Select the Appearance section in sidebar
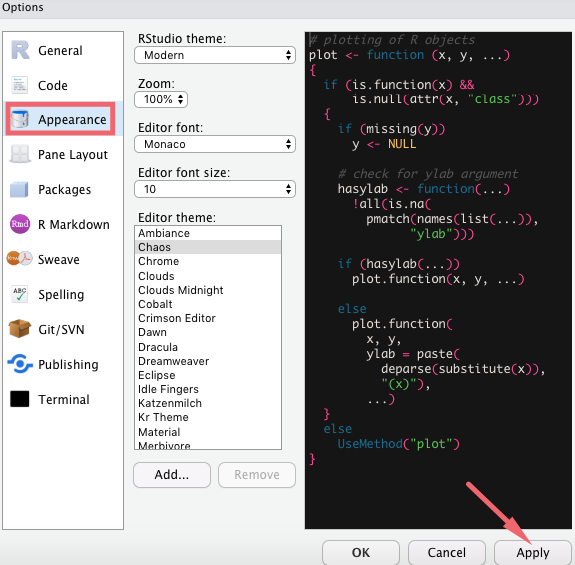 (60, 120)
